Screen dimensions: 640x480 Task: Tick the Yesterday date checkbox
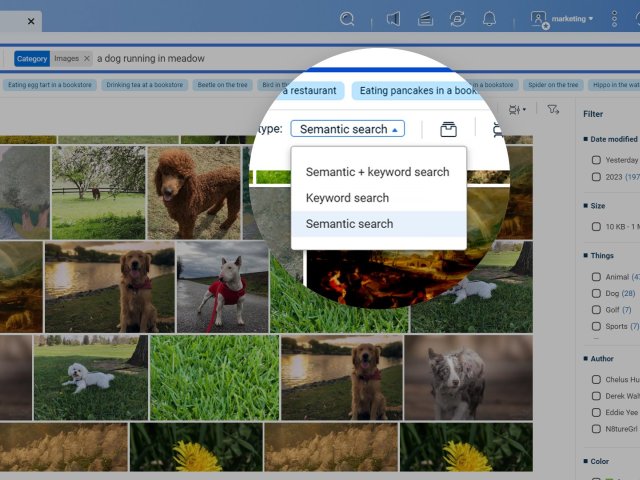(596, 160)
